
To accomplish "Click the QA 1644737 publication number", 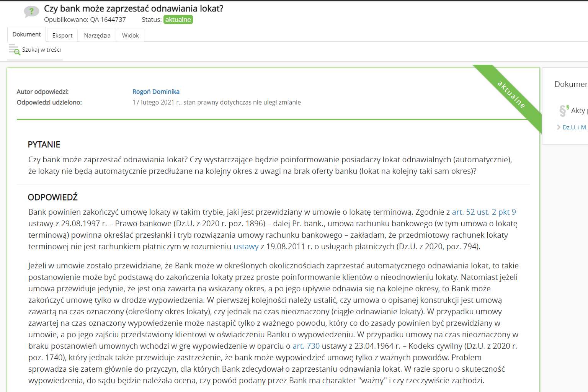I will (x=108, y=20).
